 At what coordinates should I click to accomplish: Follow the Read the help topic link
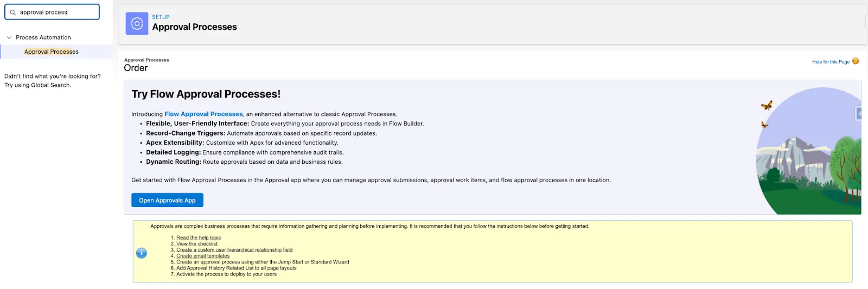199,237
